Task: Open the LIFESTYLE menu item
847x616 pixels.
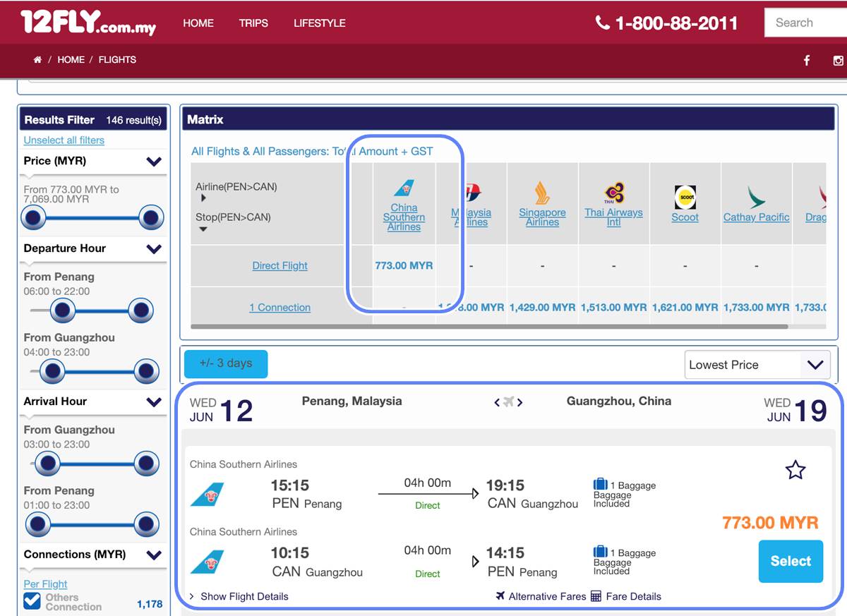Action: pos(320,23)
